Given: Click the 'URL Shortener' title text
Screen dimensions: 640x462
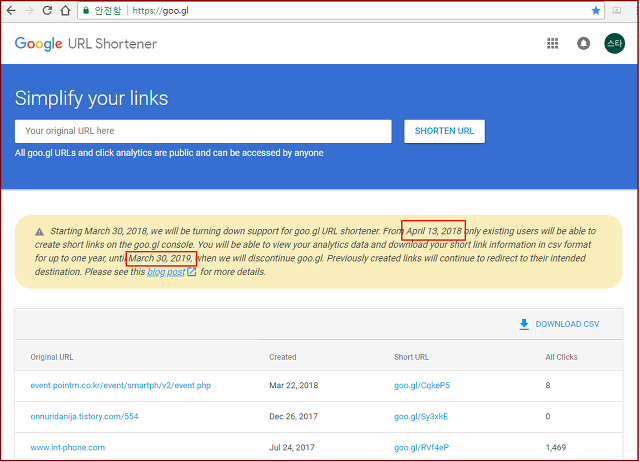Looking at the screenshot, I should 112,44.
